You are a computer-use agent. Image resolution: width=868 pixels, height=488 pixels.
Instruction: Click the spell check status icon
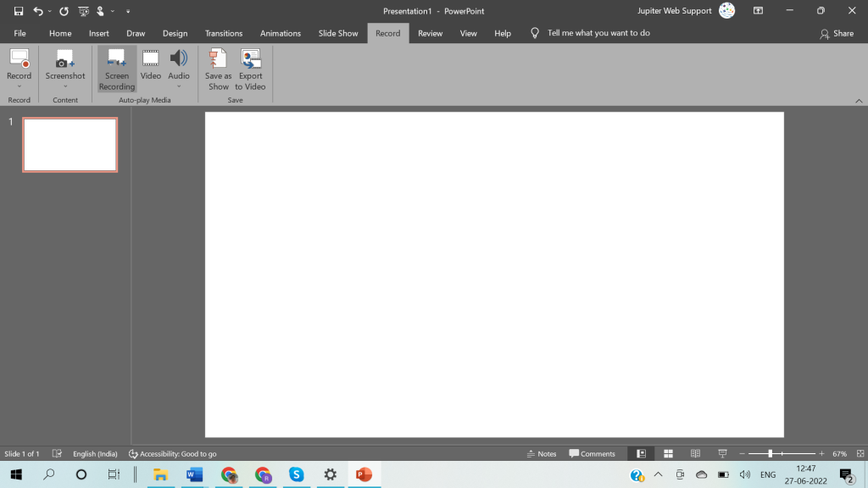pos(57,454)
